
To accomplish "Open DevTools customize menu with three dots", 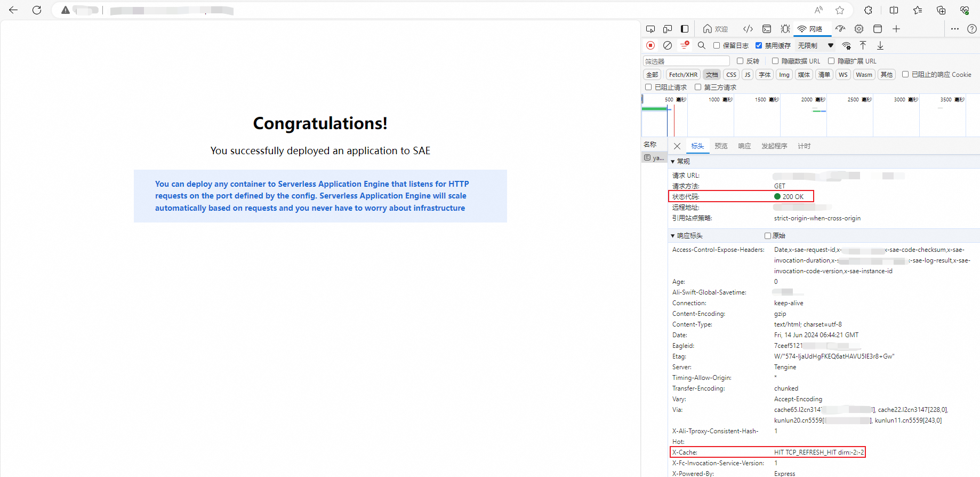I will (x=954, y=29).
